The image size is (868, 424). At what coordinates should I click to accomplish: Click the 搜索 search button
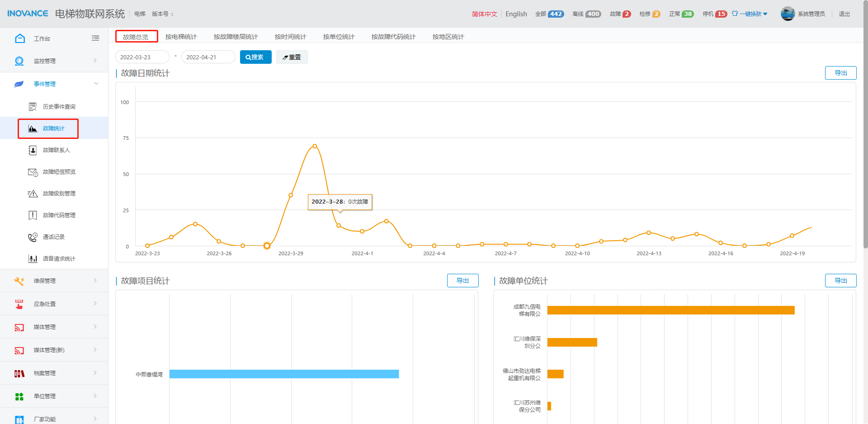coord(255,57)
